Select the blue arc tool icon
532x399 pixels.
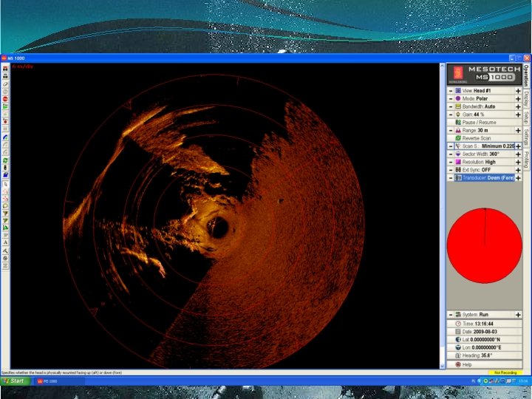(x=5, y=137)
